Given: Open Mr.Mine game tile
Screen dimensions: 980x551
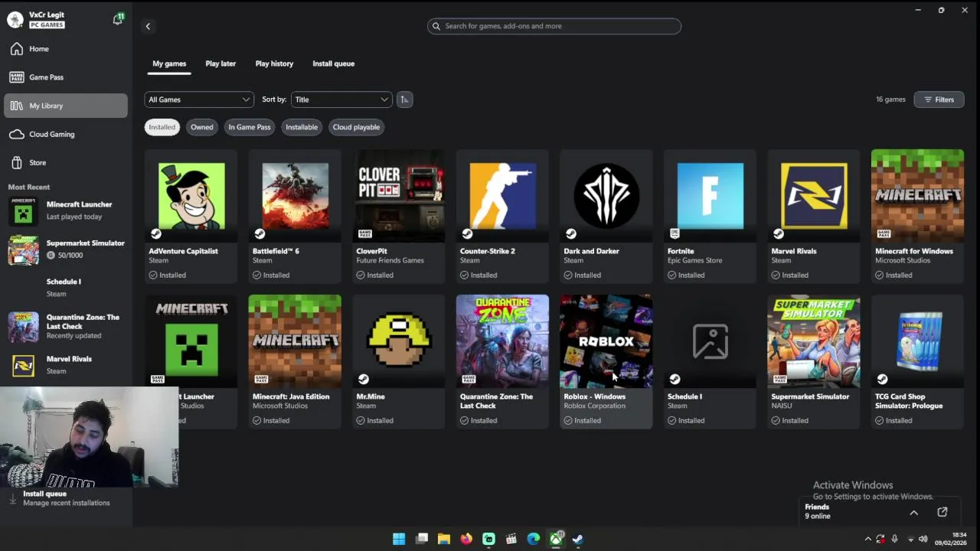Looking at the screenshot, I should [398, 361].
